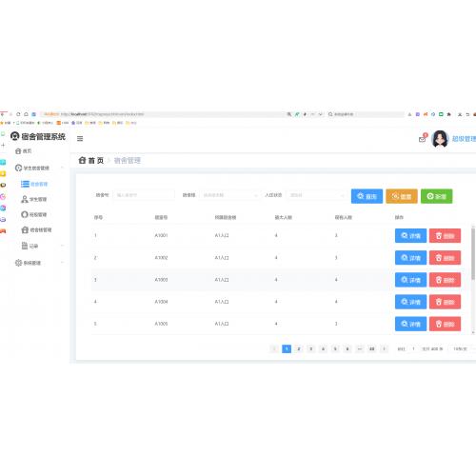Delete the row for room A1003
The image size is (476, 476).
pyautogui.click(x=445, y=280)
